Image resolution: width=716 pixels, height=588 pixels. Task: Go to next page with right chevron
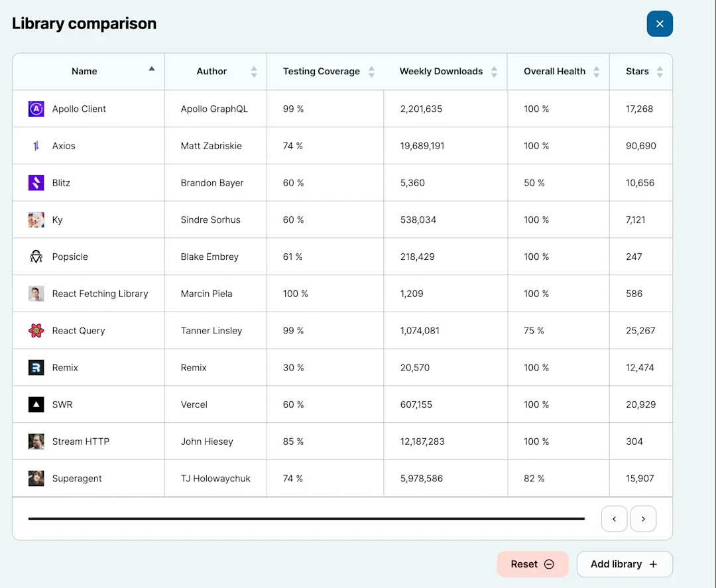pos(643,518)
